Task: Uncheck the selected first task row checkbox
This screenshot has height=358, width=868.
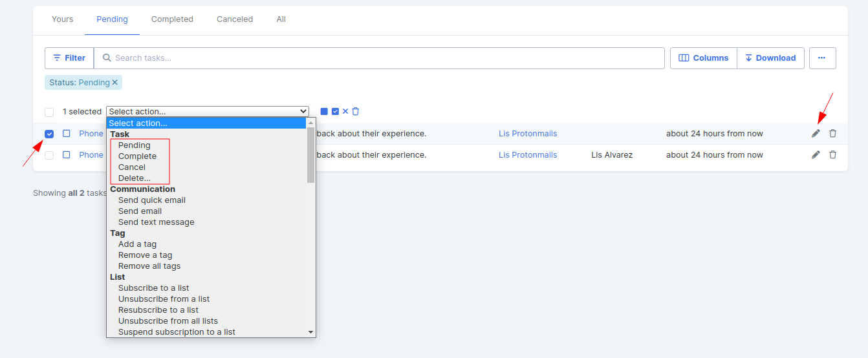Action: (49, 134)
